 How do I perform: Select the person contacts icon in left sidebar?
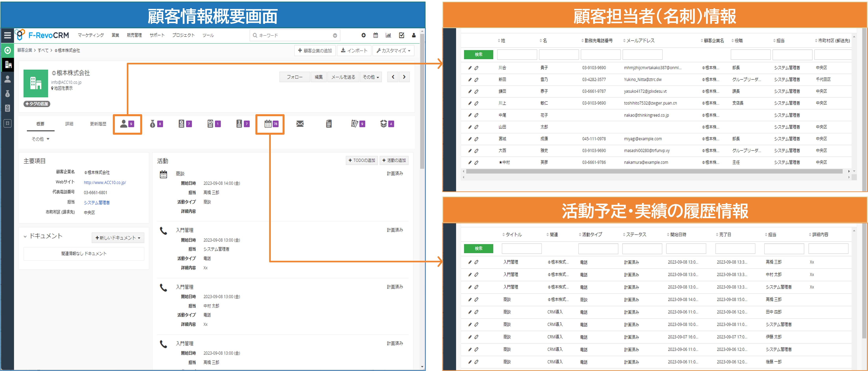7,79
